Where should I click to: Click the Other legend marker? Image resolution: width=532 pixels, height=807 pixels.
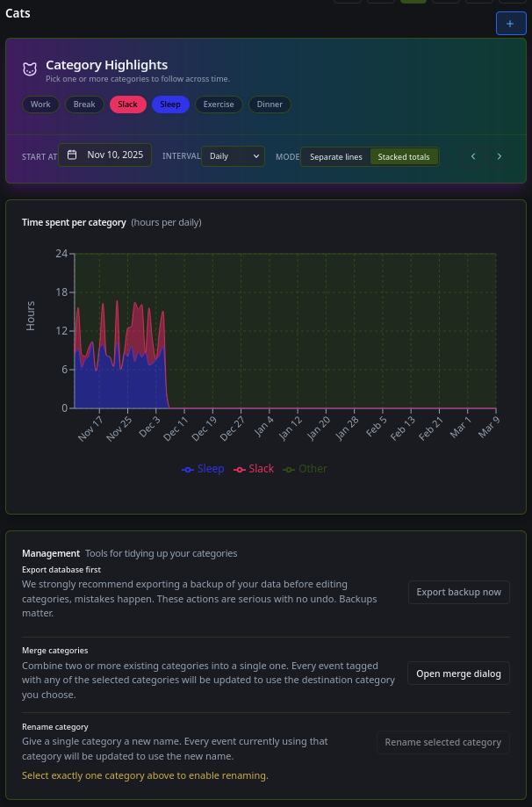[289, 470]
